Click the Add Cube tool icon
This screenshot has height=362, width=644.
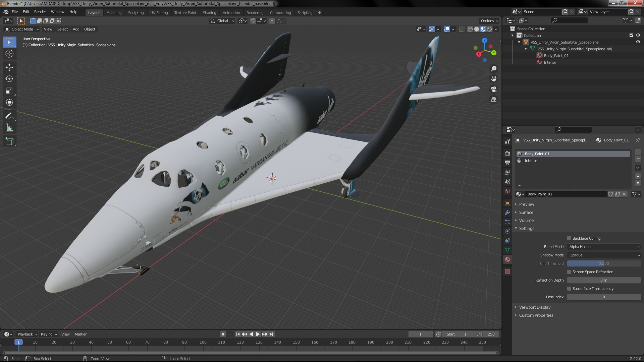[9, 141]
